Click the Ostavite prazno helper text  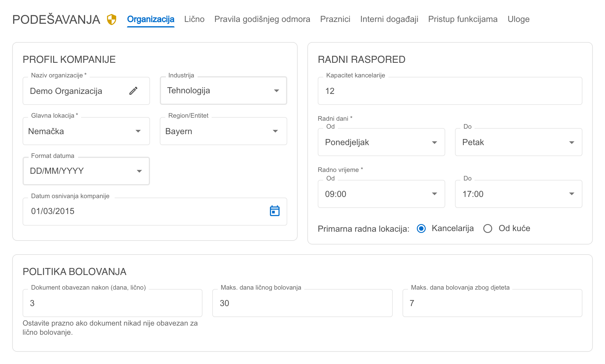click(x=110, y=328)
